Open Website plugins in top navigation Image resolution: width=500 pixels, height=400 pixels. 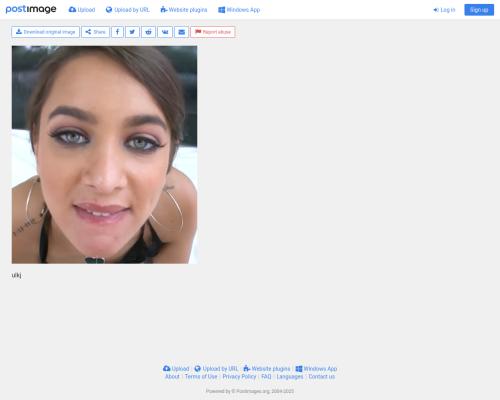point(184,10)
